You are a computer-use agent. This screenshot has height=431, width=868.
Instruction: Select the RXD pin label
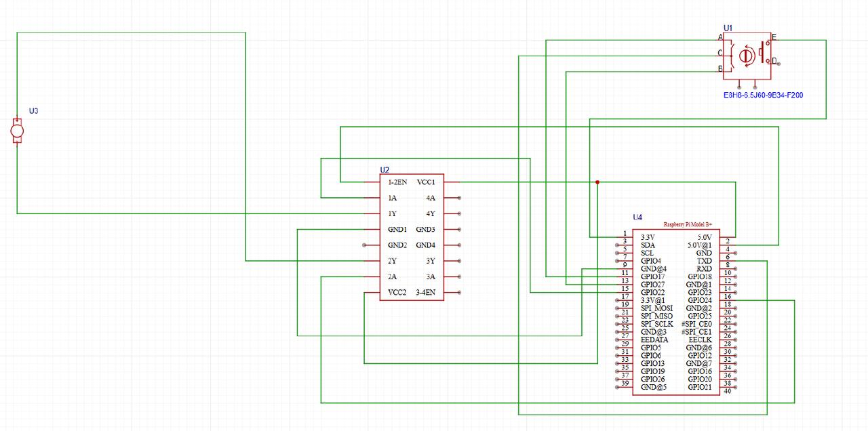tap(705, 269)
